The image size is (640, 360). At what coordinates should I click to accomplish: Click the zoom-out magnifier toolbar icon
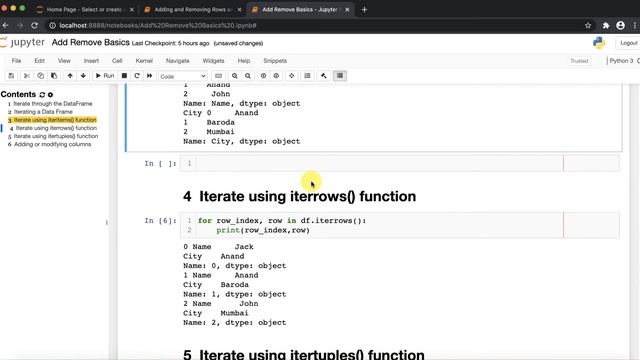click(x=248, y=76)
